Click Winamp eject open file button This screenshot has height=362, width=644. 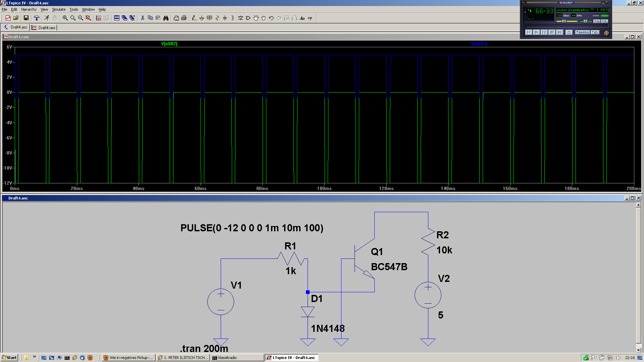point(569,33)
